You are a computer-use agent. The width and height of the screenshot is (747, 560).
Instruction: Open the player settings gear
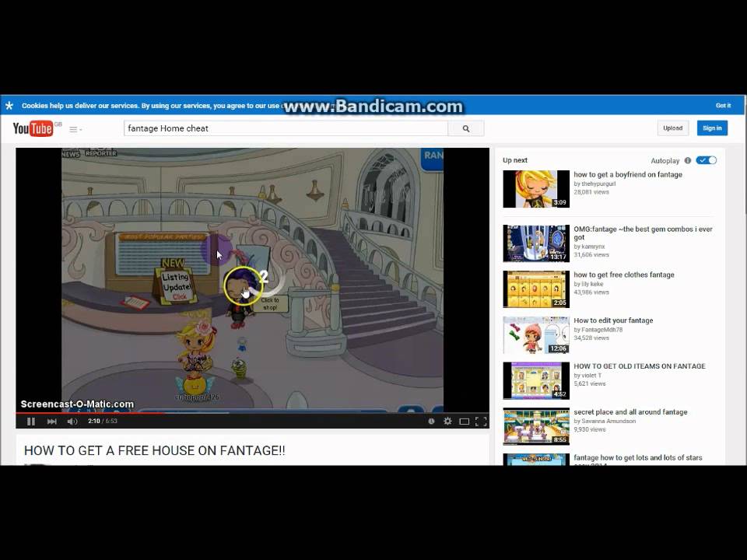[447, 422]
